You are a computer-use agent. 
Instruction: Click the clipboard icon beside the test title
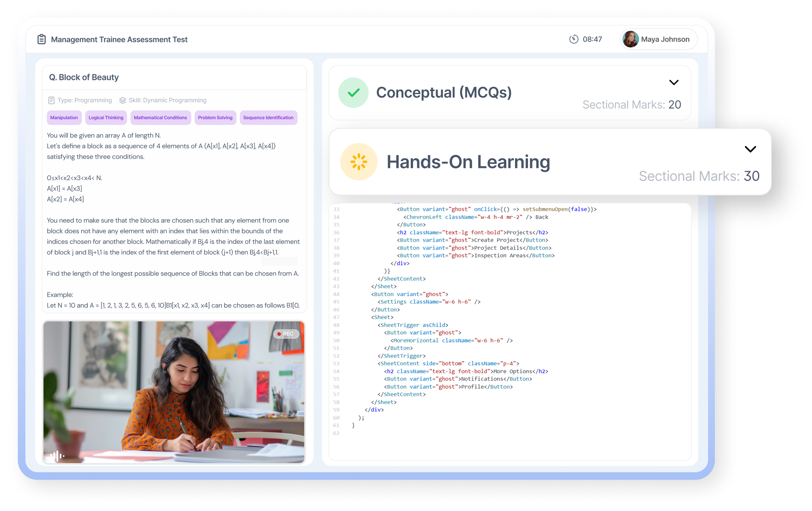tap(42, 39)
